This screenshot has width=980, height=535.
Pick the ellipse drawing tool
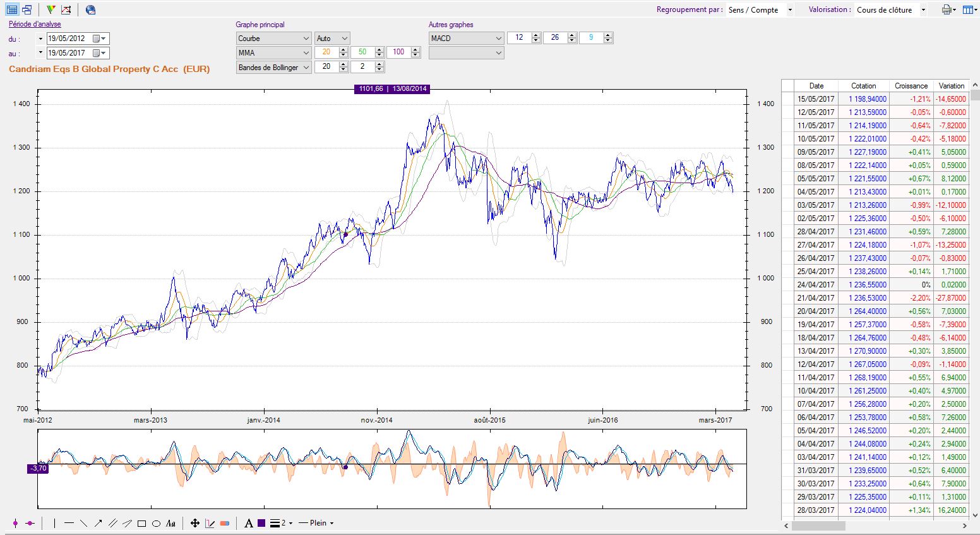(x=156, y=523)
